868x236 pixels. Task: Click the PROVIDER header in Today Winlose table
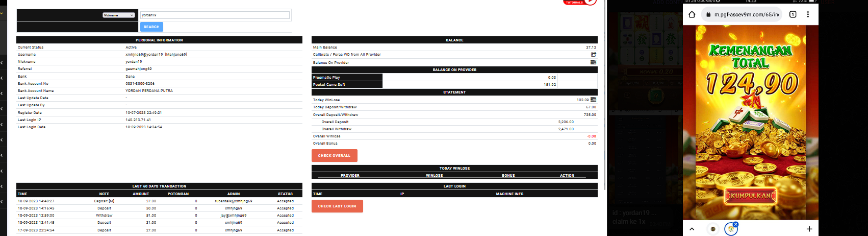point(350,176)
